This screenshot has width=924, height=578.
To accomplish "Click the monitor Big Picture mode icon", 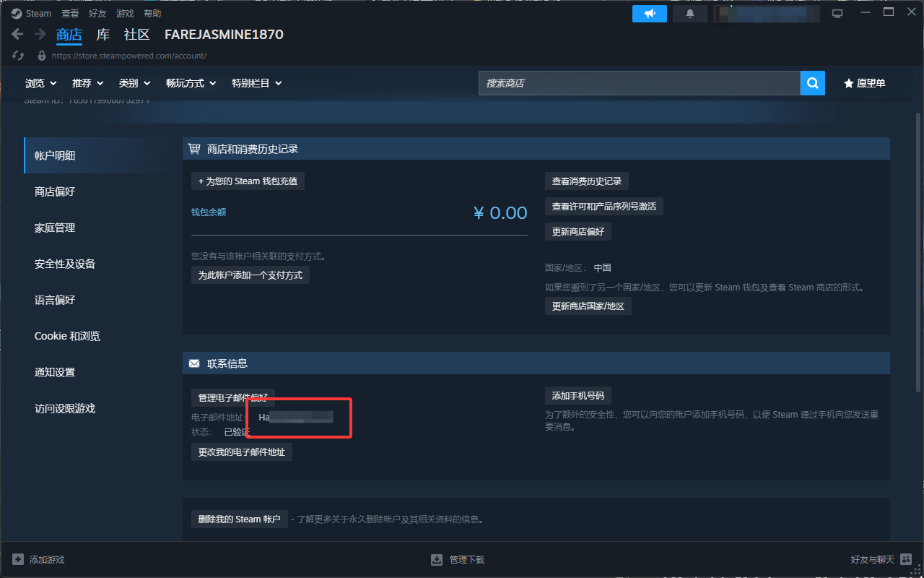I will pyautogui.click(x=837, y=14).
